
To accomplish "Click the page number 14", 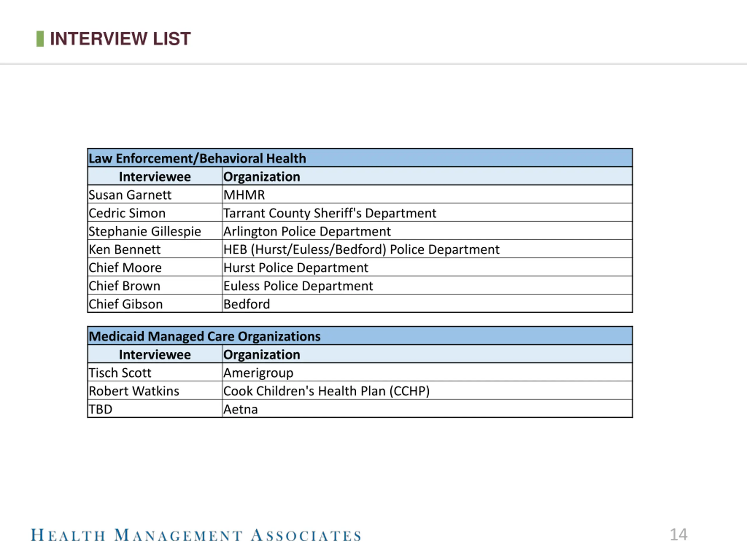I will [678, 535].
